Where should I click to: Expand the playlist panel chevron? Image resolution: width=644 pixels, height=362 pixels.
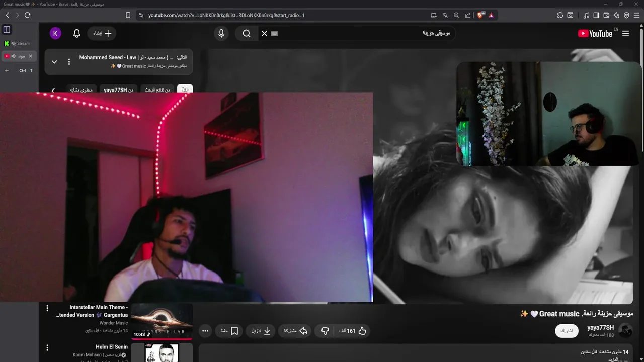(x=54, y=62)
